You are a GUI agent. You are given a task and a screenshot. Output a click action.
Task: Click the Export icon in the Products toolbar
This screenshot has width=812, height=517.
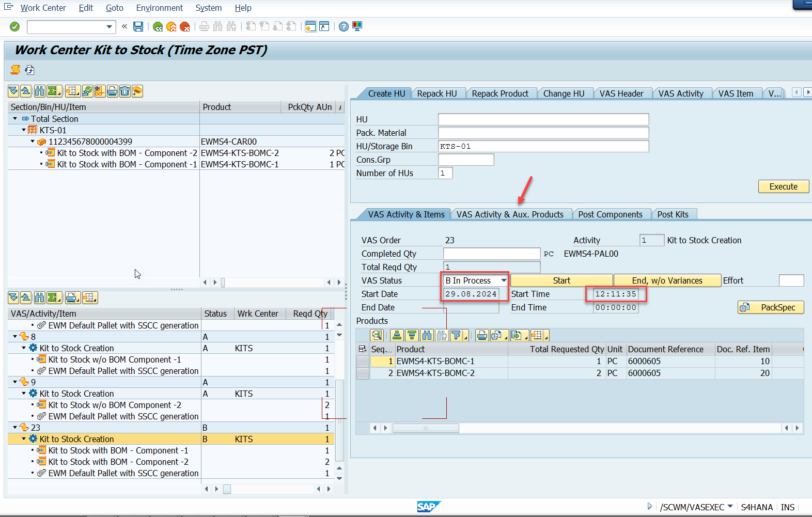(517, 335)
